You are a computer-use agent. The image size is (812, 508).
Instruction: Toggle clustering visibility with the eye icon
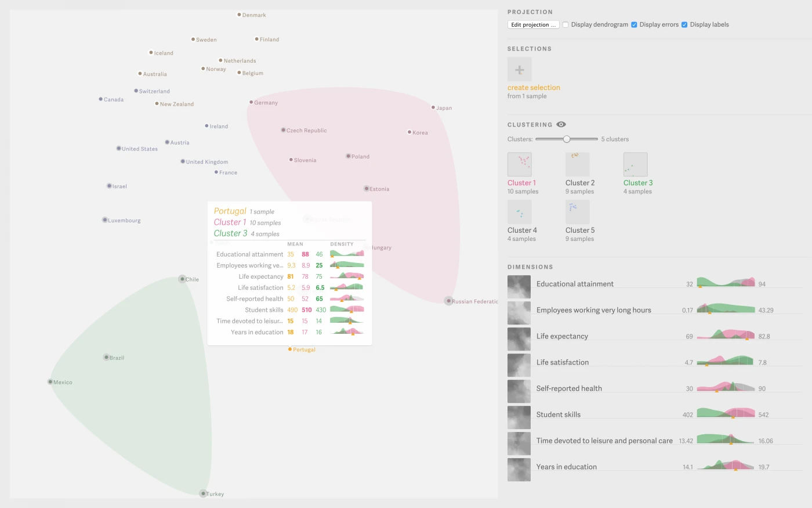click(x=560, y=124)
